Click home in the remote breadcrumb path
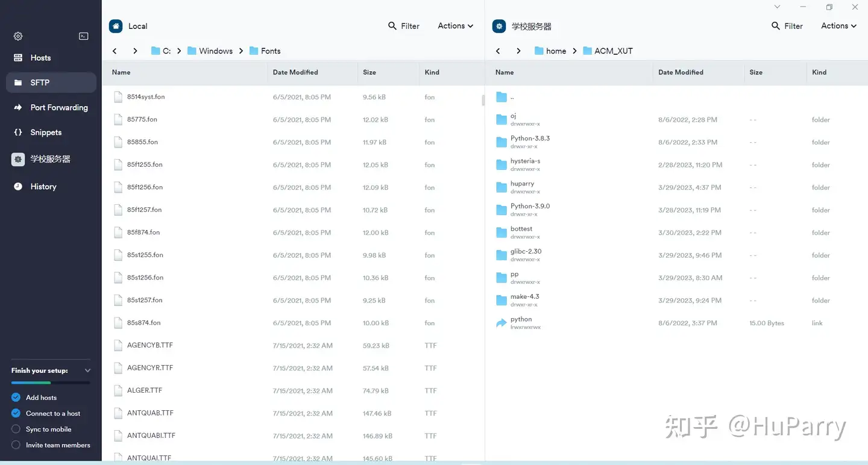868x465 pixels. coord(556,51)
